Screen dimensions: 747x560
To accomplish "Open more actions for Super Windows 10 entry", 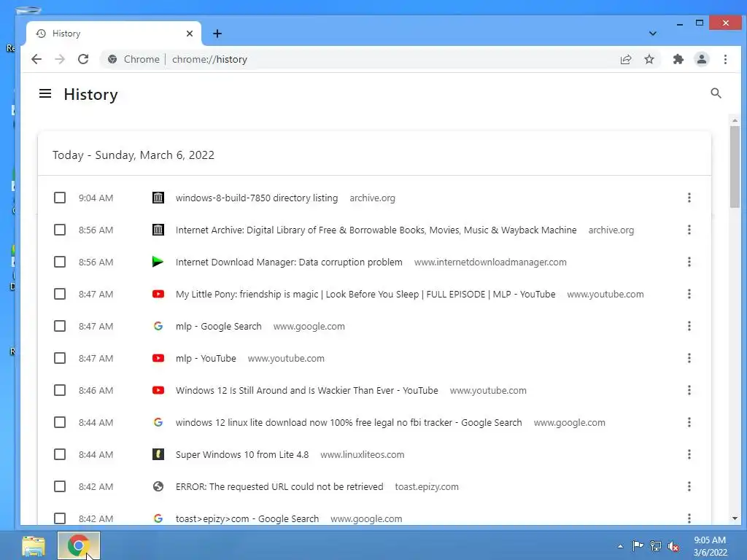I will pyautogui.click(x=689, y=454).
